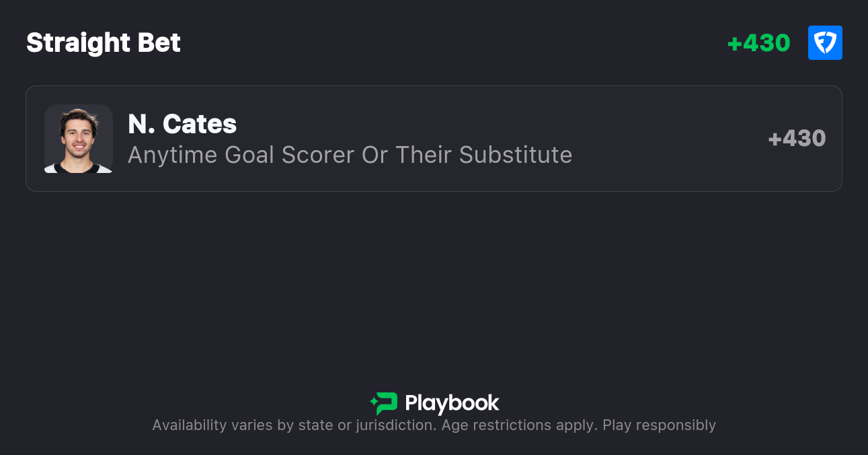Select the N. Cates player name
The image size is (868, 455).
pyautogui.click(x=182, y=124)
